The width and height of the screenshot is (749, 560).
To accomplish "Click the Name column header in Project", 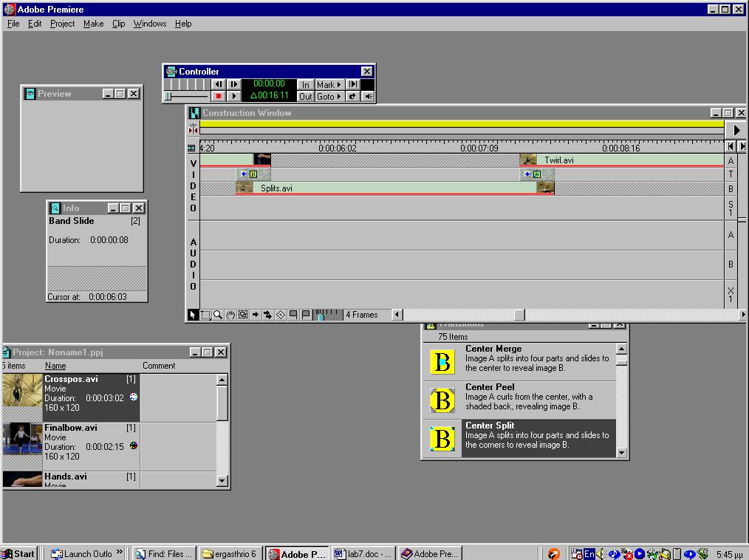I will (x=55, y=366).
